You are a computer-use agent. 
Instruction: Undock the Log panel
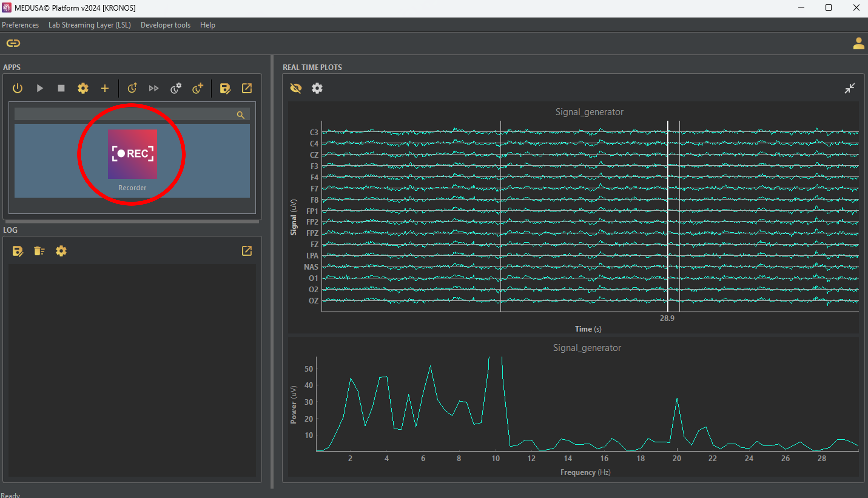pyautogui.click(x=247, y=251)
